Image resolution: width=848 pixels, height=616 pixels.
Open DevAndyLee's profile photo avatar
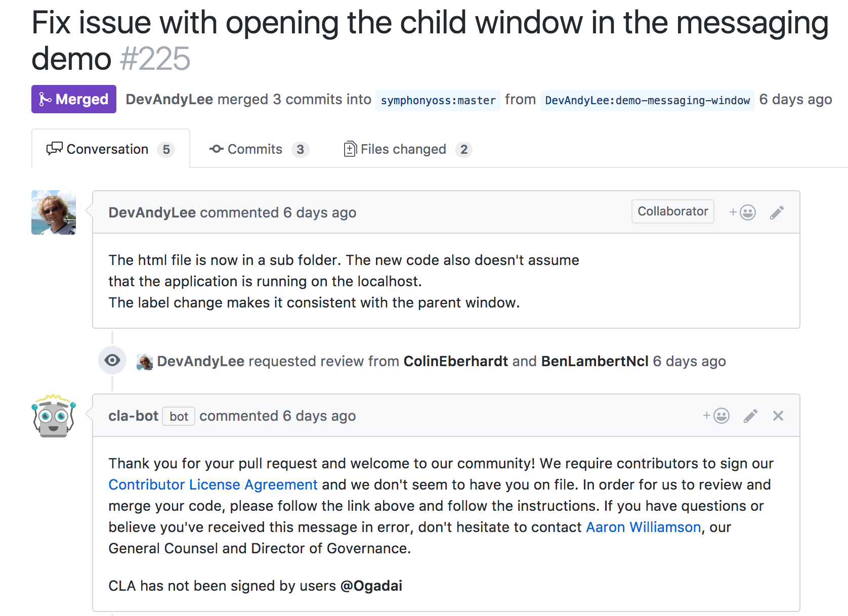pos(54,212)
